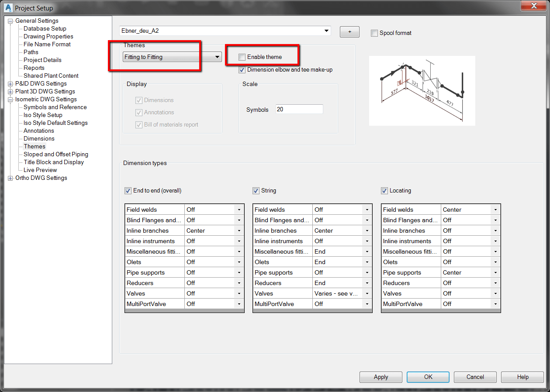
Task: Toggle Spool format checkbox
Action: click(x=374, y=33)
